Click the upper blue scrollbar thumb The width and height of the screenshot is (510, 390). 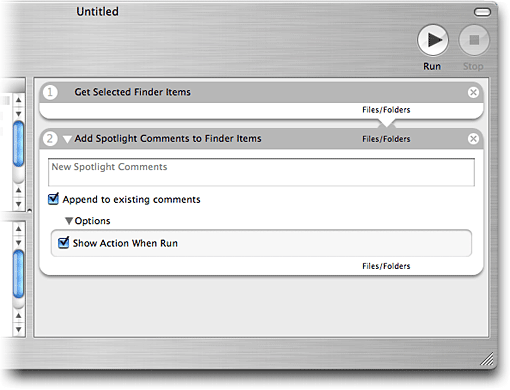tap(19, 144)
